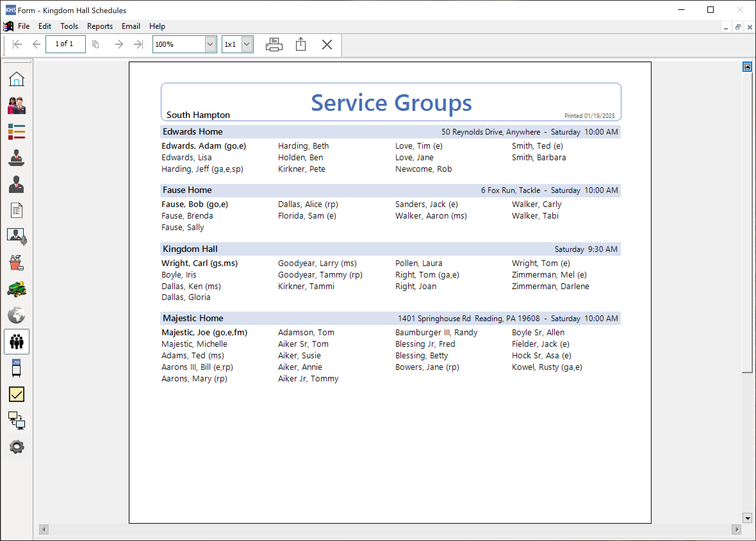This screenshot has height=541, width=756.
Task: Click 'Harding, Jeff (ga,e,sp)' name
Action: pos(202,169)
